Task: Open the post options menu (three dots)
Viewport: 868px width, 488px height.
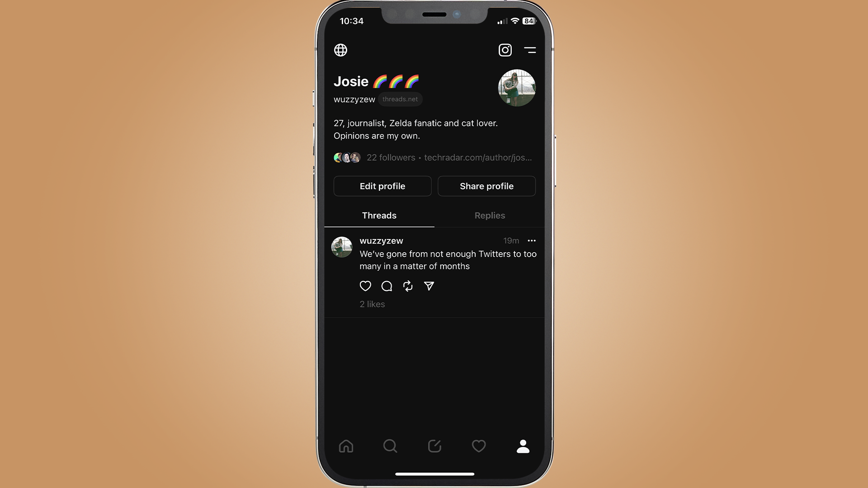Action: [532, 241]
